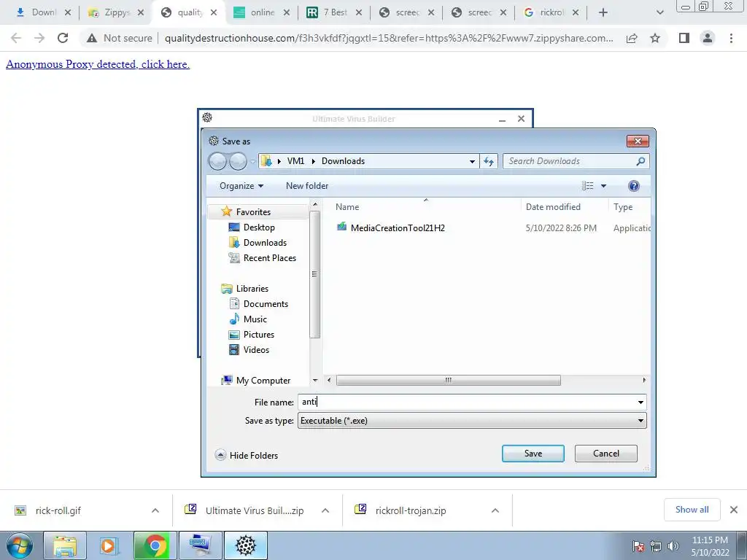The image size is (747, 560).
Task: Close the Save as dialog
Action: [638, 141]
